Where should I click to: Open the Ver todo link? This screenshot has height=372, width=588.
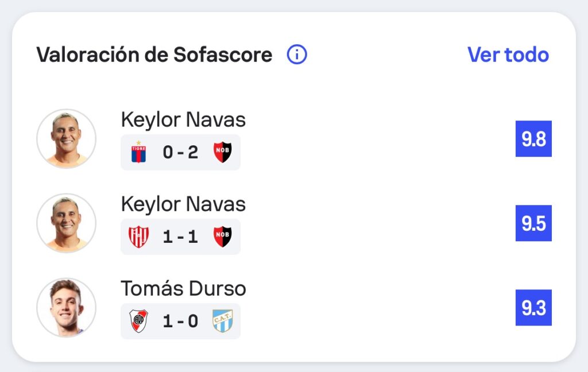(x=508, y=55)
